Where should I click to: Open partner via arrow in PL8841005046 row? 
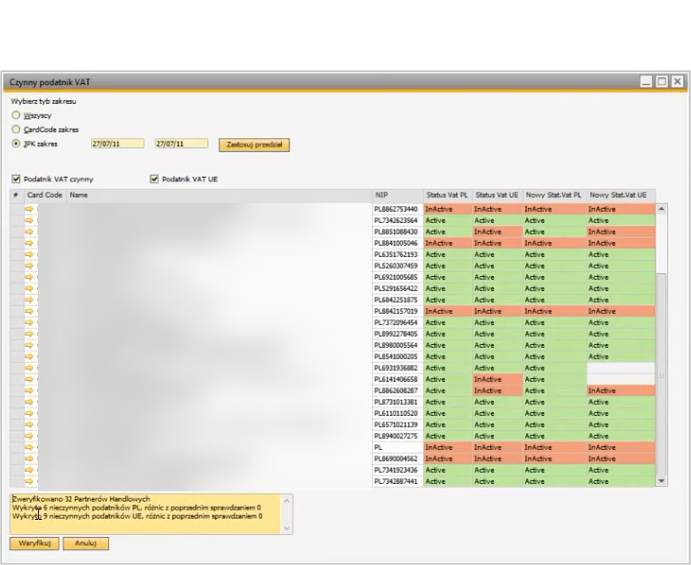29,243
